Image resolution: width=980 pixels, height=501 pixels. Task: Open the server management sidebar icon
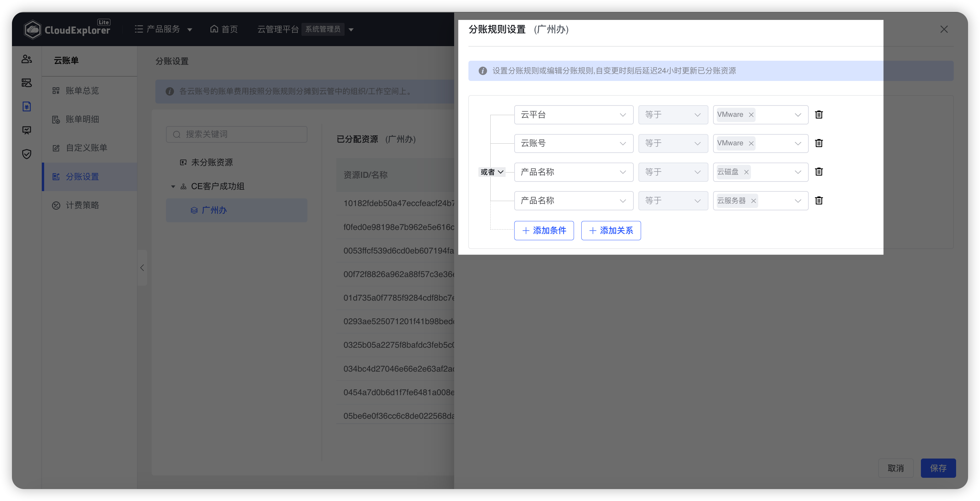27,83
